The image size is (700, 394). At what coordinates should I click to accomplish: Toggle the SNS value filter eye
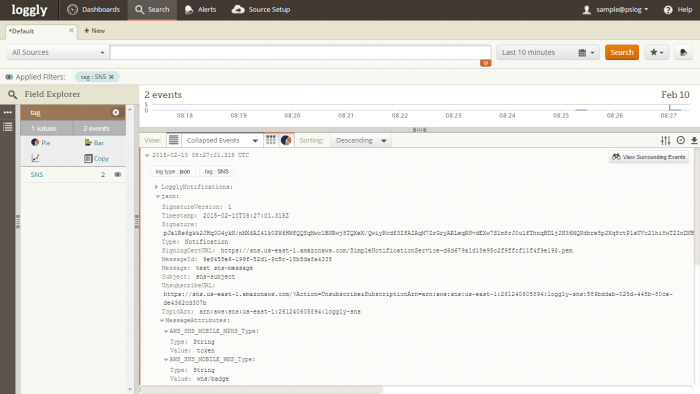click(118, 174)
